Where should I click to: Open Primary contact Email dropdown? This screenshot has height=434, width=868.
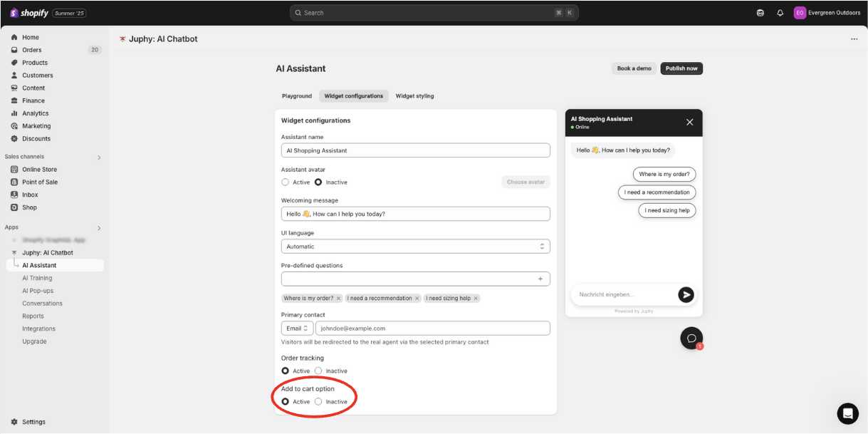pyautogui.click(x=297, y=329)
